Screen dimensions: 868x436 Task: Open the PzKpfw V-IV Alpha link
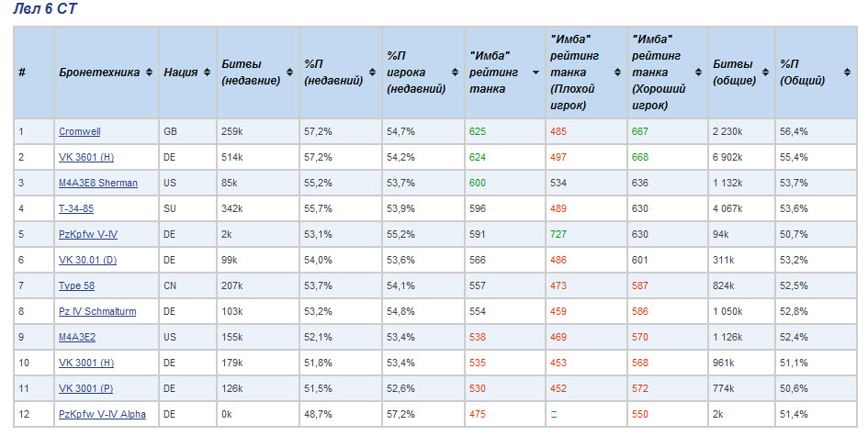pyautogui.click(x=102, y=414)
